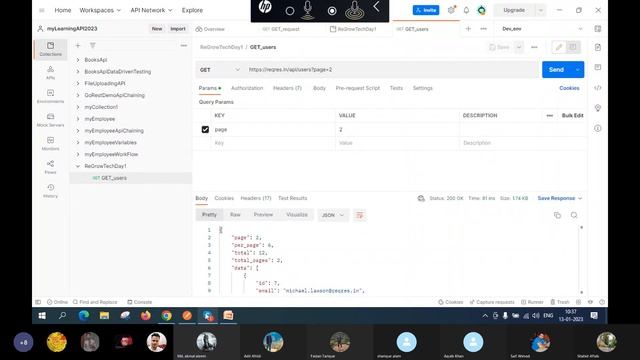
Task: Uncheck the page query param checkbox
Action: (205, 129)
